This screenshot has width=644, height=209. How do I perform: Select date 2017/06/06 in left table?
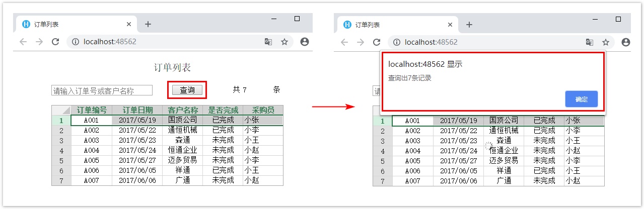point(137,180)
